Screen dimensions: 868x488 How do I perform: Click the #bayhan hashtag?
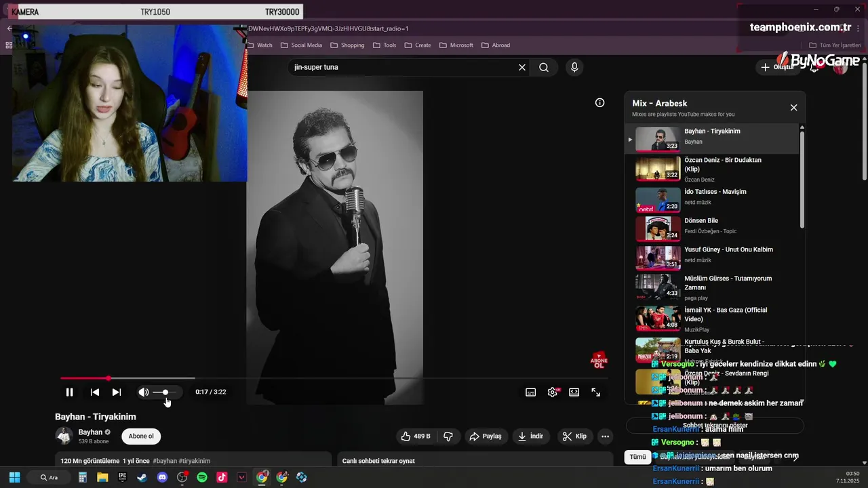click(x=165, y=461)
